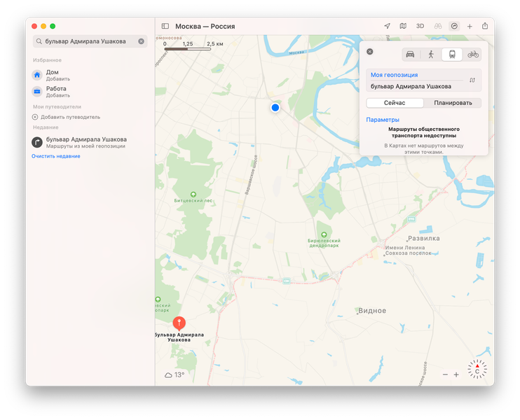
Task: Select the driving directions car icon
Action: [410, 55]
